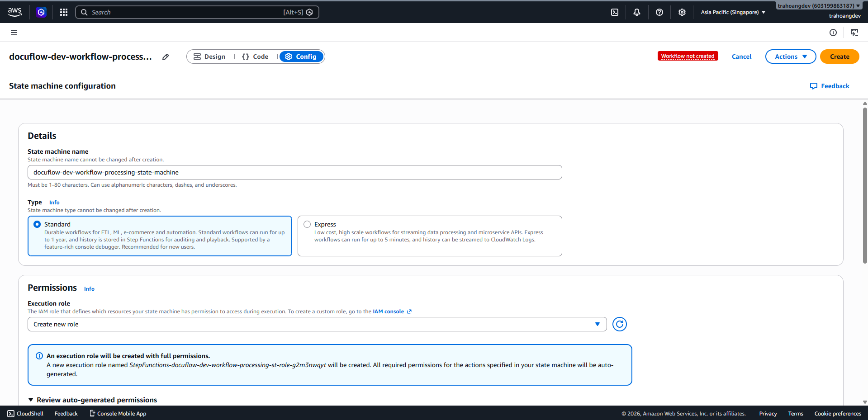Viewport: 868px width, 420px height.
Task: Open the Asia Pacific (Singapore) region selector
Action: [733, 12]
